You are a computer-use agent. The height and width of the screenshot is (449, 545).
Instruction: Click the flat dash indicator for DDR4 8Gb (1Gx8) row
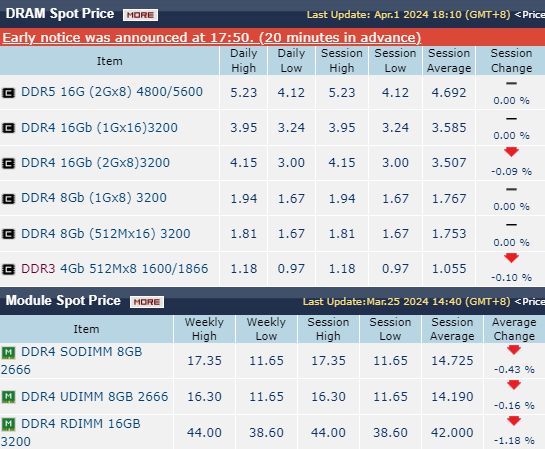(x=511, y=189)
